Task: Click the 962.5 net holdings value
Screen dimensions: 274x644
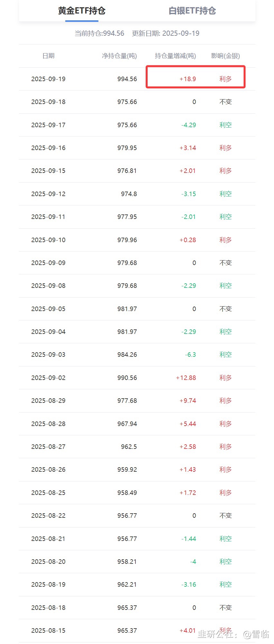Action: [129, 447]
